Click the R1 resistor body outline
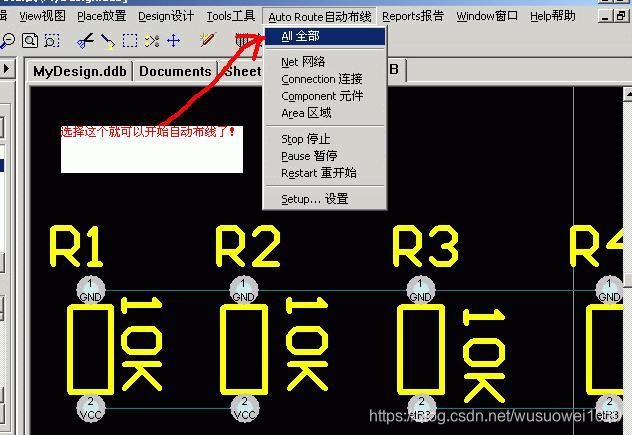 [x=91, y=349]
